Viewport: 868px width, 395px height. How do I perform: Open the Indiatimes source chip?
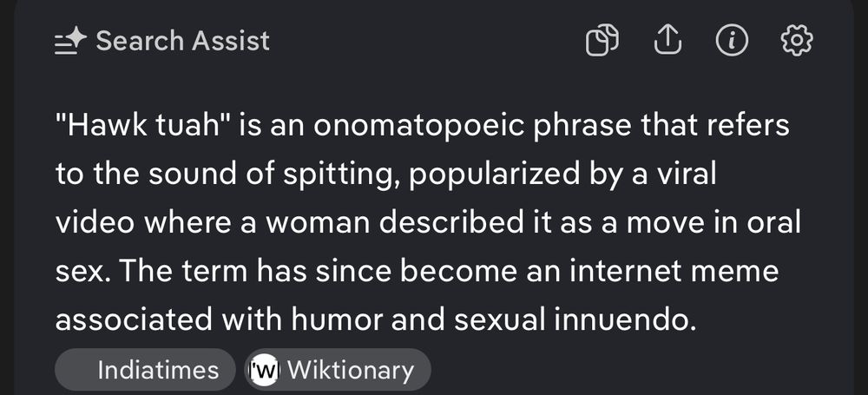click(145, 371)
